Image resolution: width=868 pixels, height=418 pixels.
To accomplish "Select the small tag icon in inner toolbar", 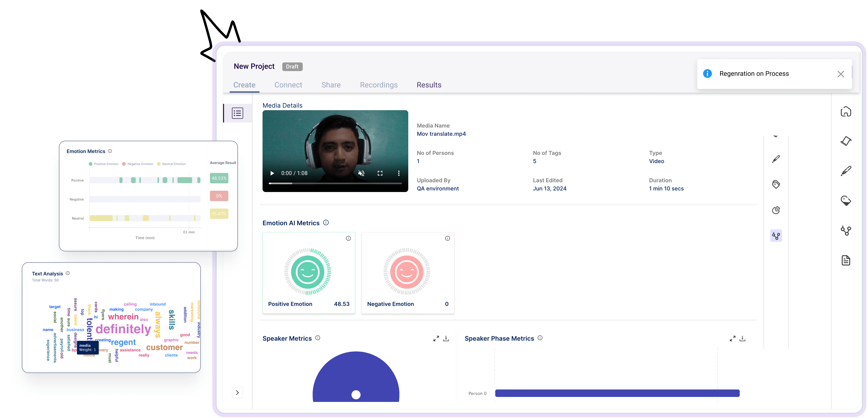I will point(776,184).
